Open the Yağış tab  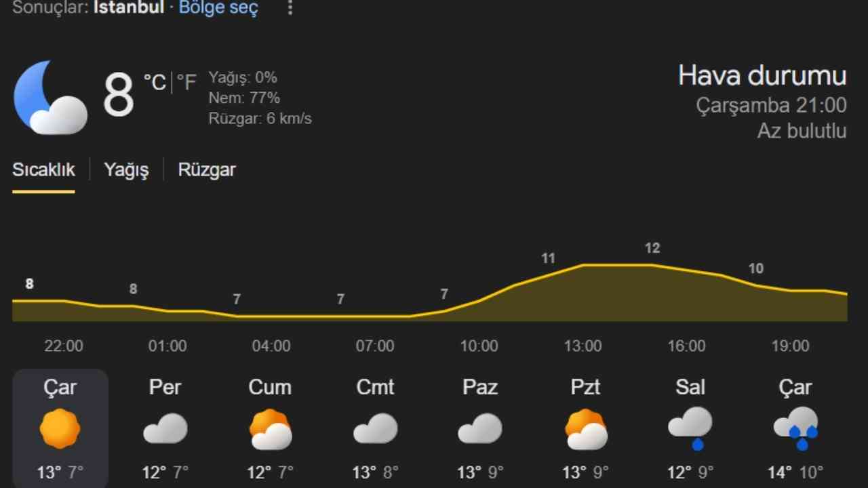coord(126,169)
